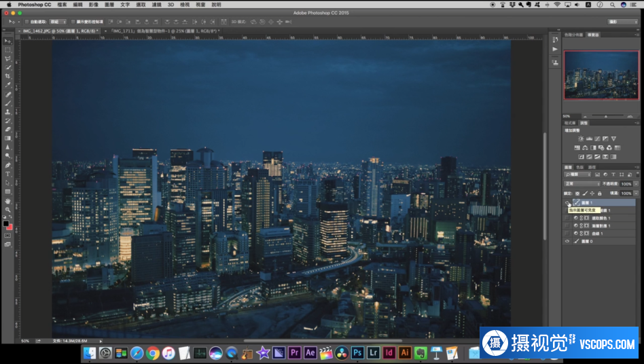644x364 pixels.
Task: Open the 種類 layer filter dropdown
Action: pos(577,175)
